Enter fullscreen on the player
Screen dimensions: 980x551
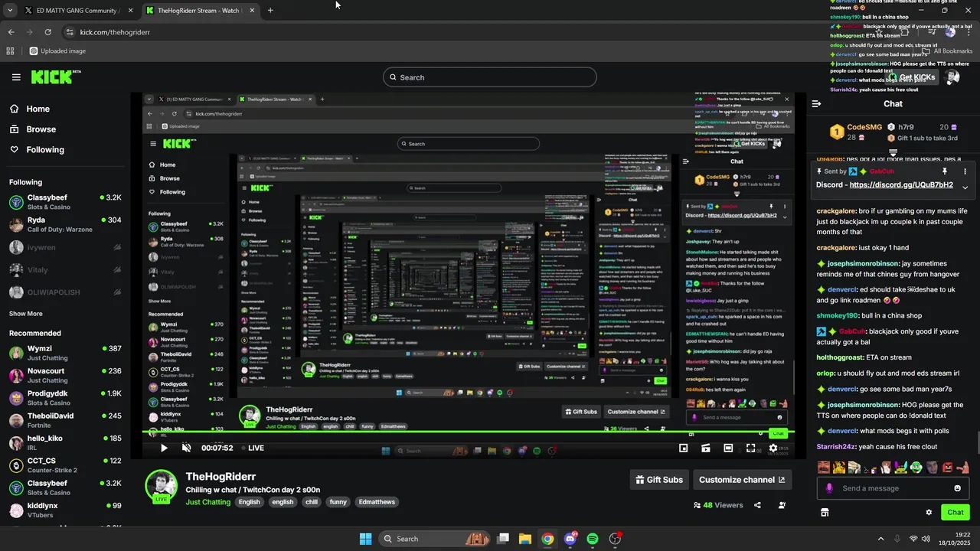coord(751,448)
